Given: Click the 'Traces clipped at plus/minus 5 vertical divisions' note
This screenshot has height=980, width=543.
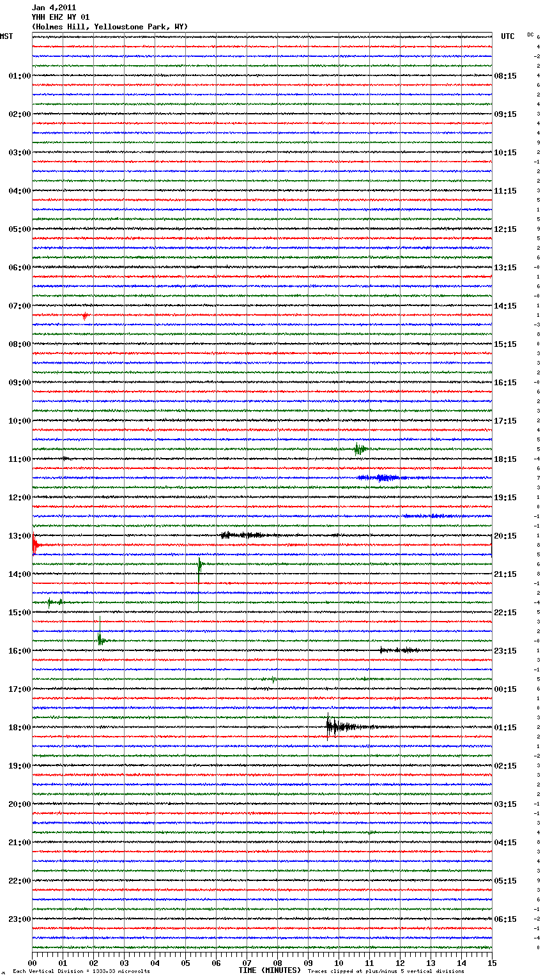Looking at the screenshot, I should click(x=386, y=971).
